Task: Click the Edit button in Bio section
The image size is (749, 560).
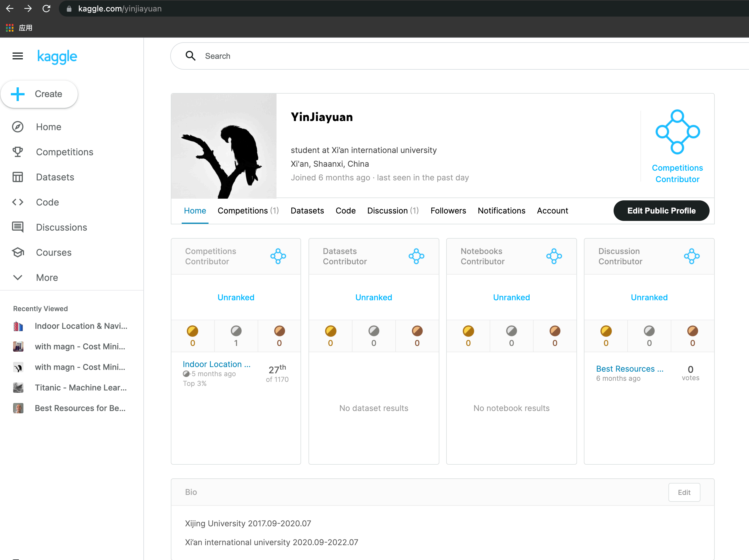Action: coord(684,492)
